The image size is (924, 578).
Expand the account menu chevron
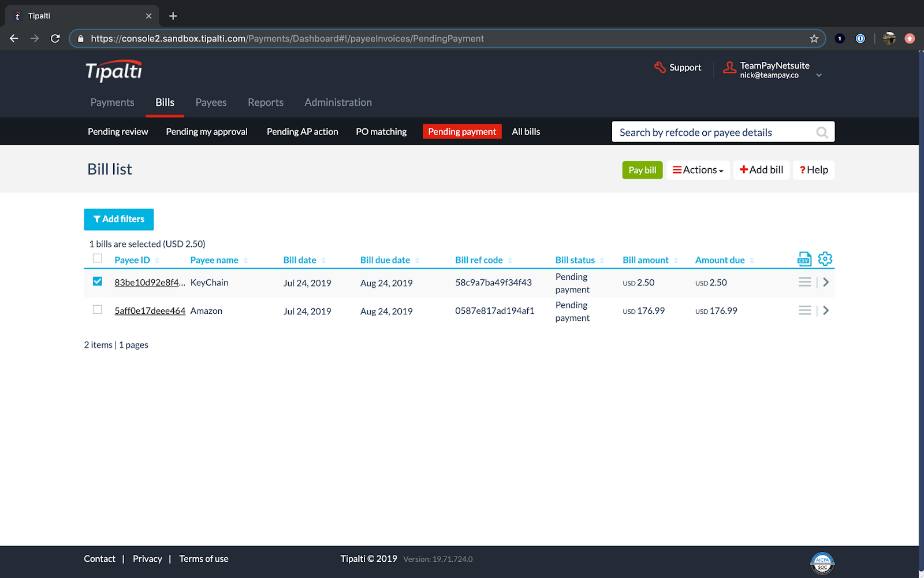coord(819,75)
